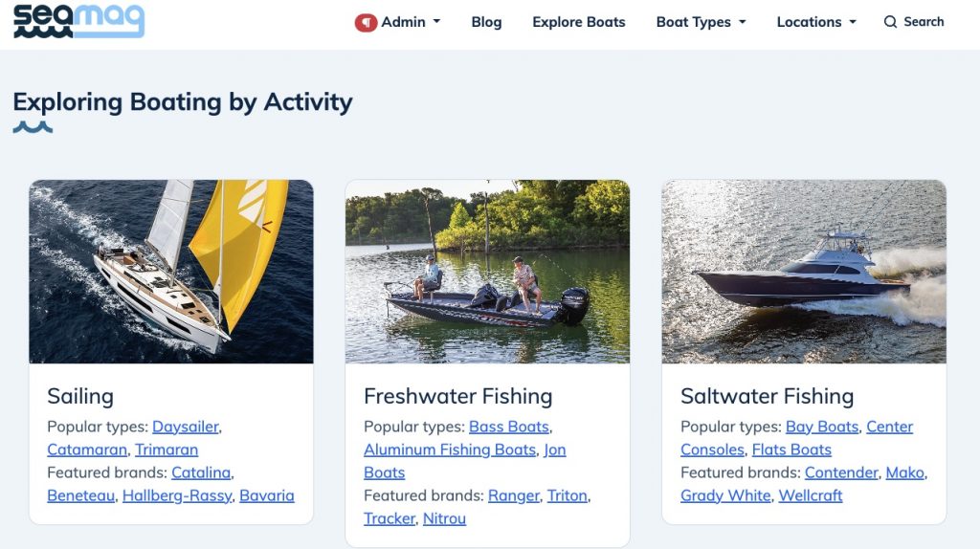Image resolution: width=980 pixels, height=549 pixels.
Task: Click the Search magnifier icon
Action: 890,22
